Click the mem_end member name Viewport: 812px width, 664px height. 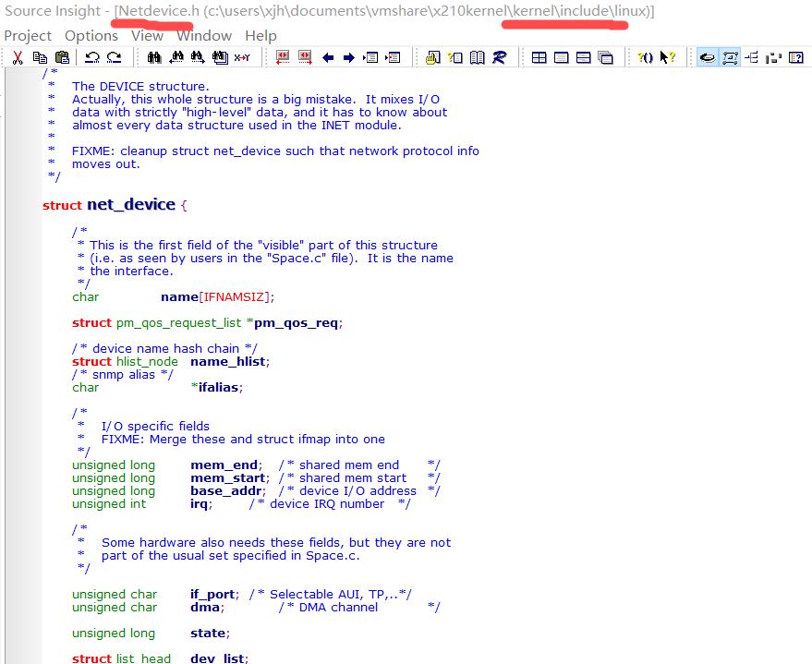pyautogui.click(x=224, y=465)
